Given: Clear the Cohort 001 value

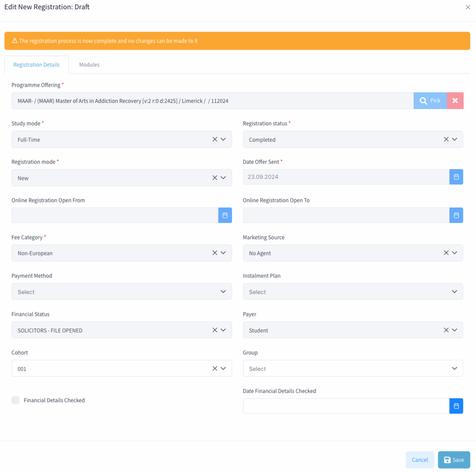Looking at the screenshot, I should click(x=215, y=368).
